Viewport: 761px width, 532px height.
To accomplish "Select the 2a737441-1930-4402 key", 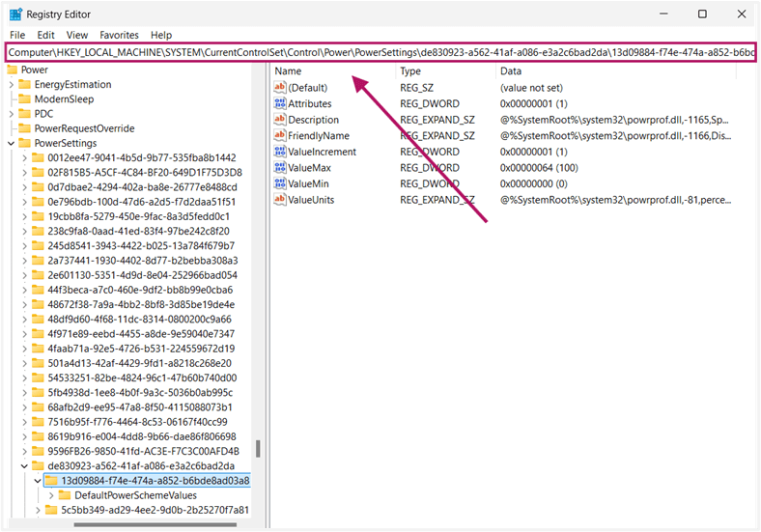I will (143, 260).
